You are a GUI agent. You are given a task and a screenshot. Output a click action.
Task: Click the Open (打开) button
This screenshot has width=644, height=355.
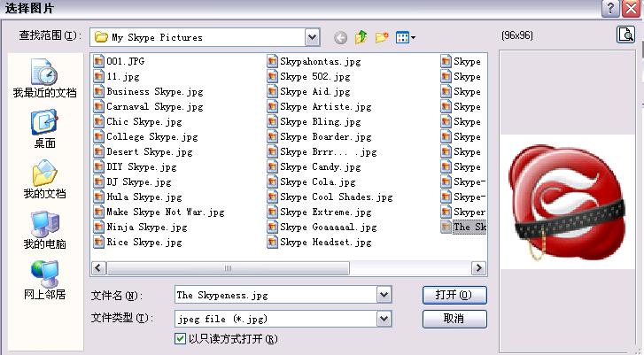(x=454, y=295)
